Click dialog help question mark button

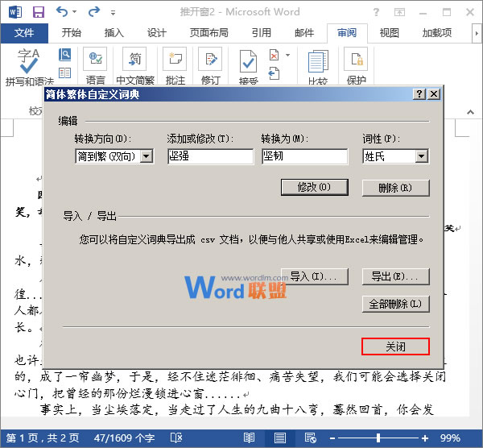[419, 93]
